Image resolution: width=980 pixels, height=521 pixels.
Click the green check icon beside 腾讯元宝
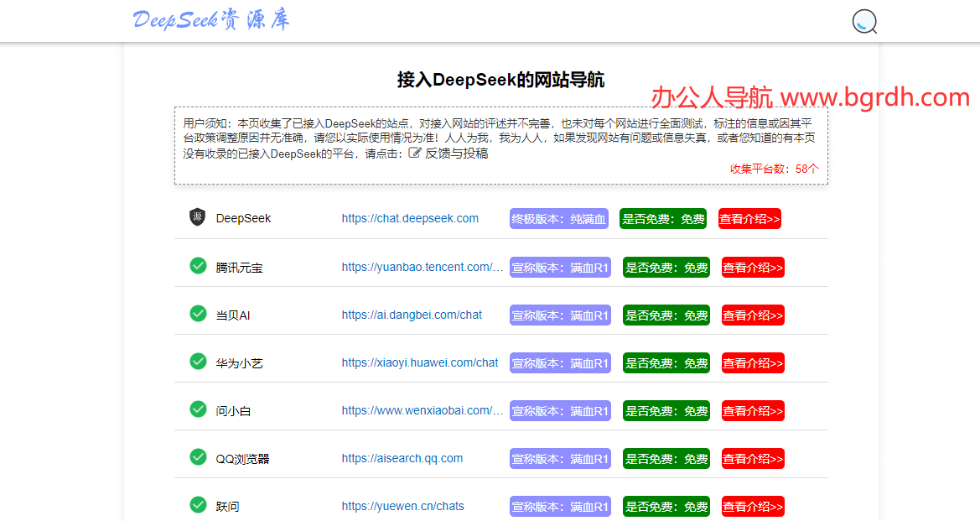pyautogui.click(x=198, y=266)
